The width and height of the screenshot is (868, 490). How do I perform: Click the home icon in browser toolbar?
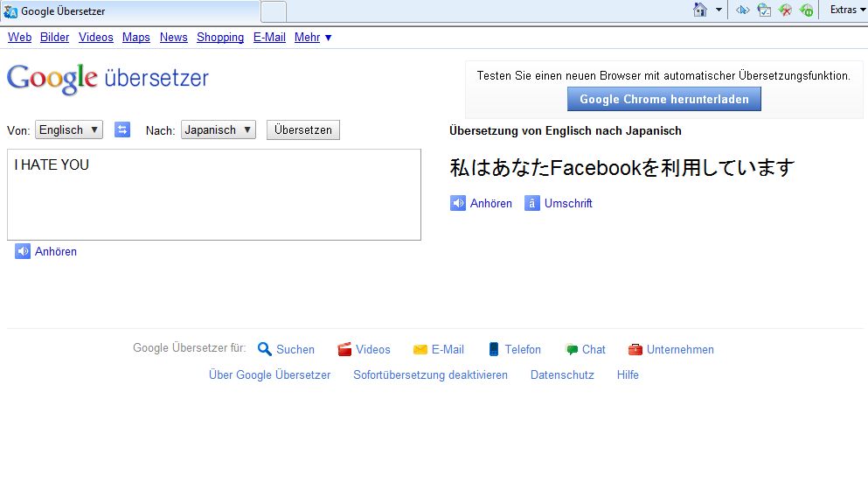pos(700,10)
